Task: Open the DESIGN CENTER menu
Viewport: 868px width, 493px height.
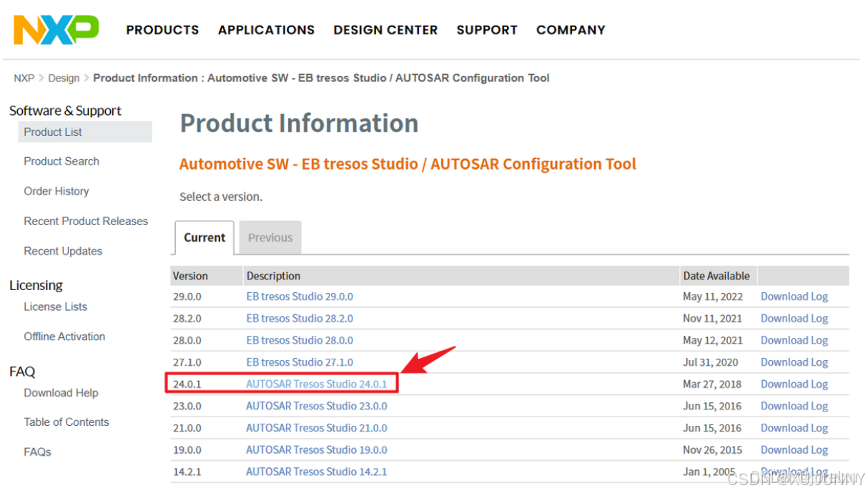Action: click(x=385, y=30)
